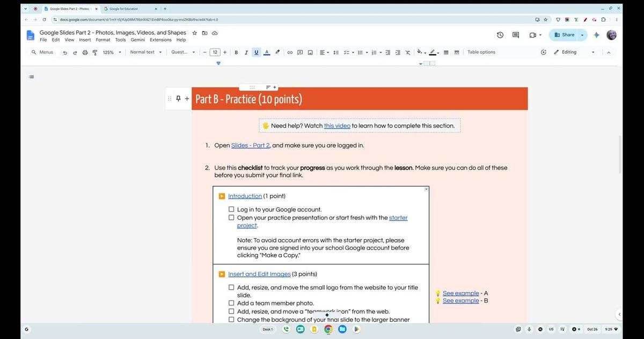
Task: Activate the paint format tool
Action: [x=95, y=53]
